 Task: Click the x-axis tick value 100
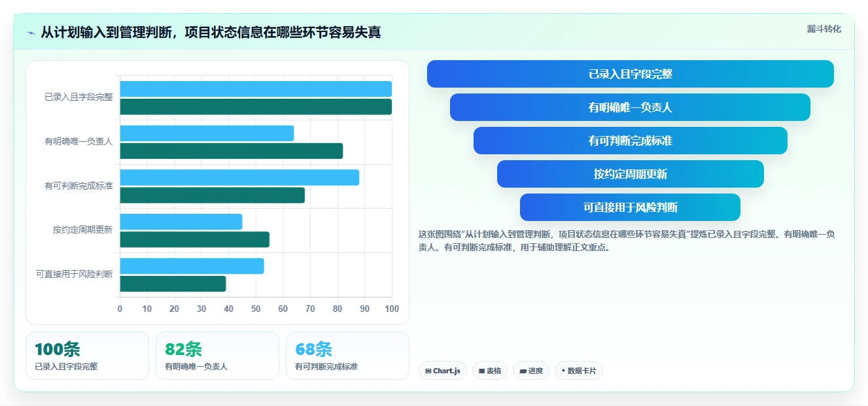pos(392,309)
